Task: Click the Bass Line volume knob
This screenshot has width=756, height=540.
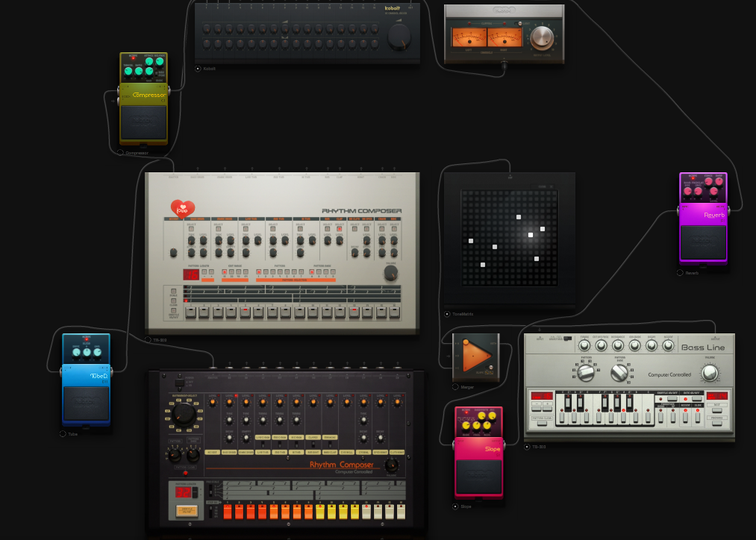Action: [x=710, y=374]
